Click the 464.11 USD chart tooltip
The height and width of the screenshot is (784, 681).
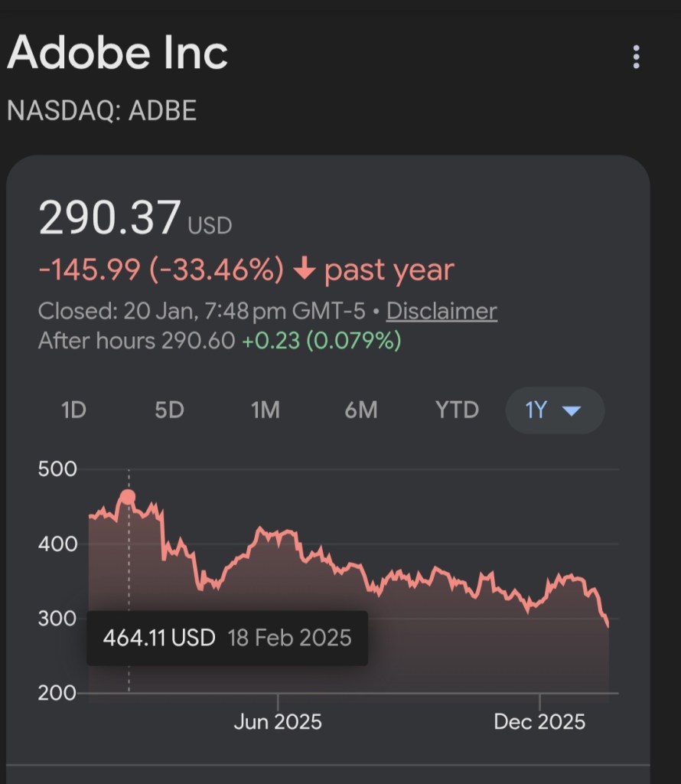click(227, 637)
